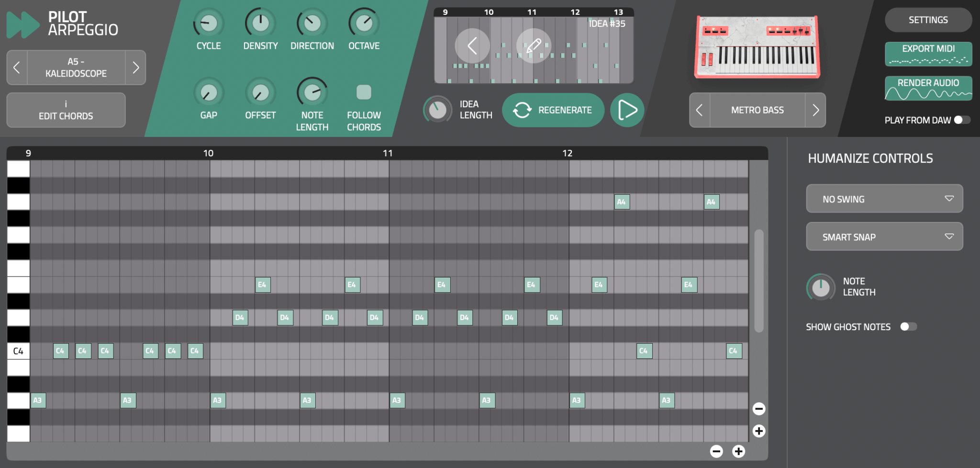Toggle Play From DAW switch

[x=962, y=120]
